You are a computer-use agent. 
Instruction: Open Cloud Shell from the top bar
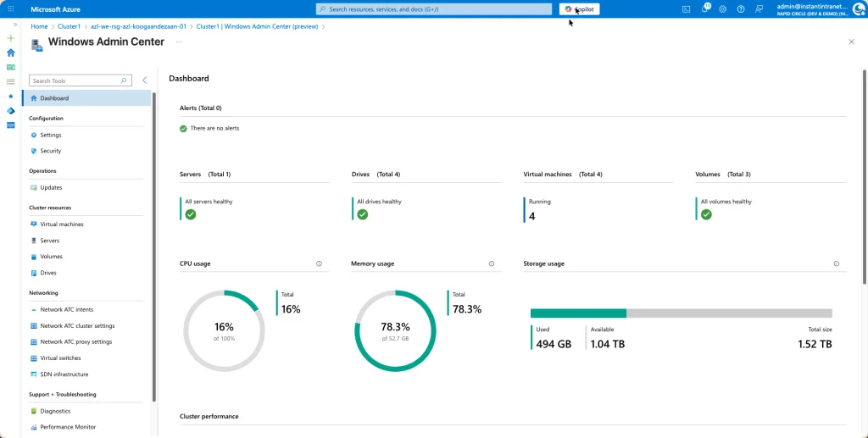point(686,8)
